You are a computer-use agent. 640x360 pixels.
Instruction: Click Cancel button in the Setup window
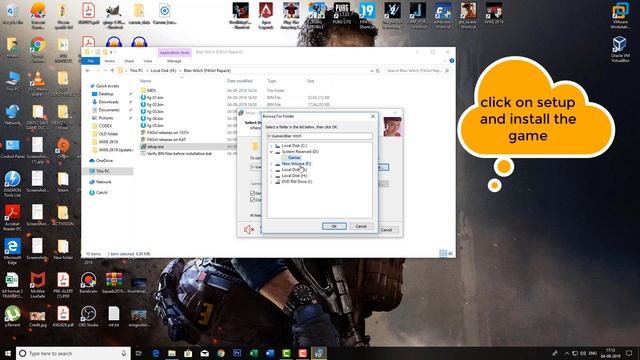tap(386, 230)
